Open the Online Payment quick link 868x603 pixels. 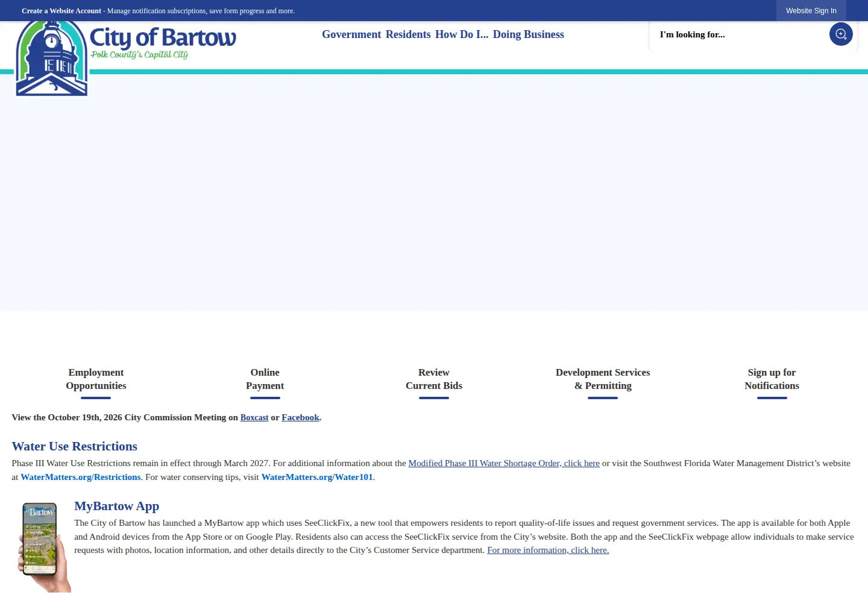click(x=265, y=379)
